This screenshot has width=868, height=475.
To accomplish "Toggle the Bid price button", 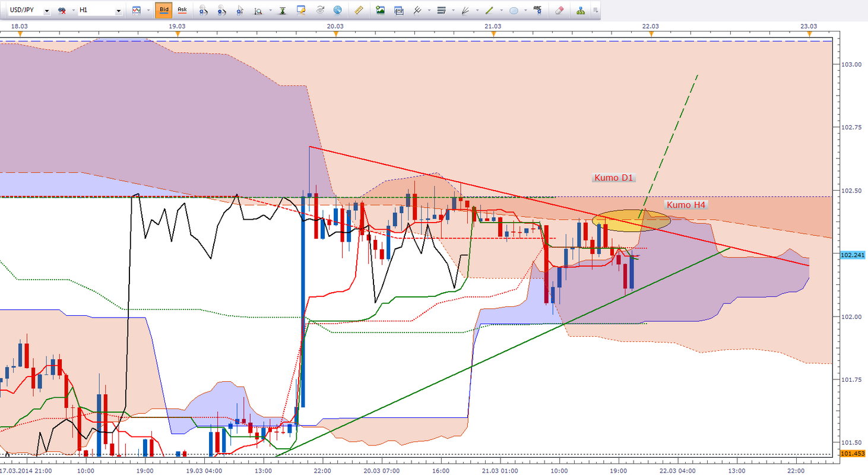I will point(163,10).
